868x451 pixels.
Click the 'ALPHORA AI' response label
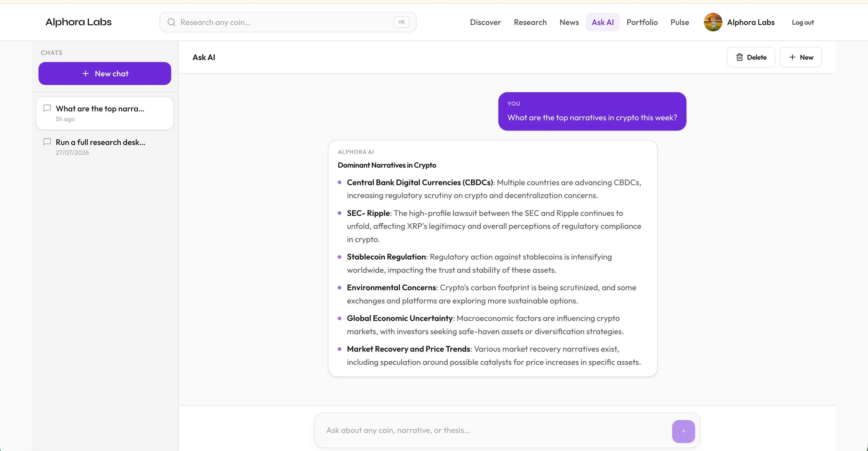coord(356,152)
